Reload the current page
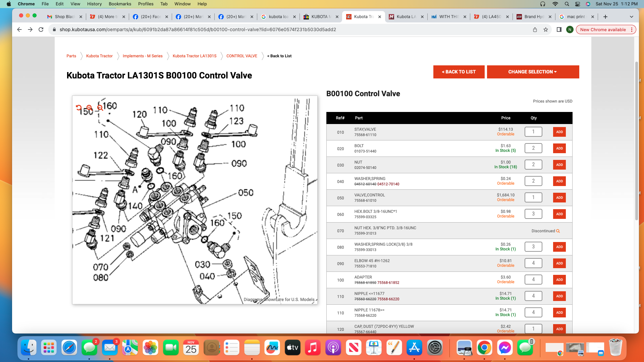644x362 pixels. pos(41,29)
